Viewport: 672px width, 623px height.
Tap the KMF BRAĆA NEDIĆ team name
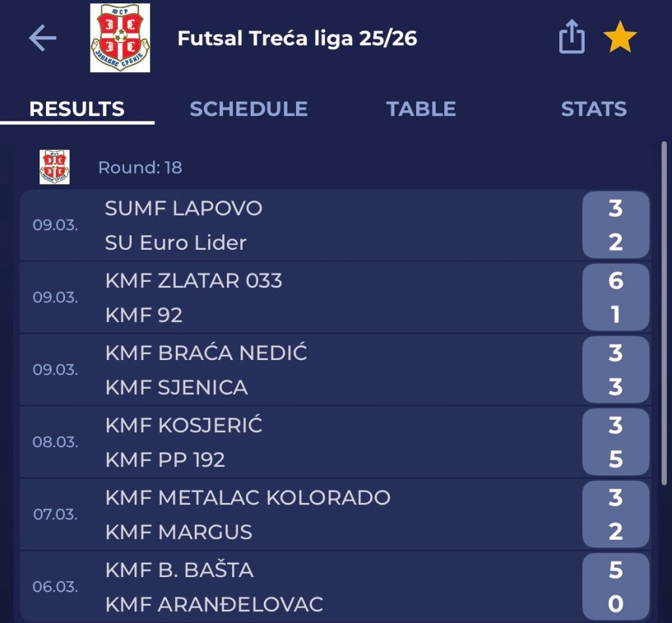[206, 353]
